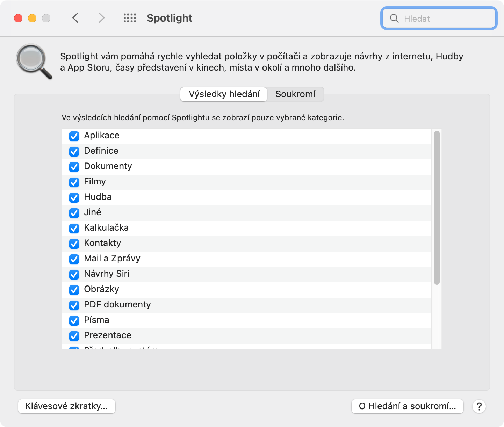504x427 pixels.
Task: Open Klávesové zkratky settings
Action: (66, 406)
